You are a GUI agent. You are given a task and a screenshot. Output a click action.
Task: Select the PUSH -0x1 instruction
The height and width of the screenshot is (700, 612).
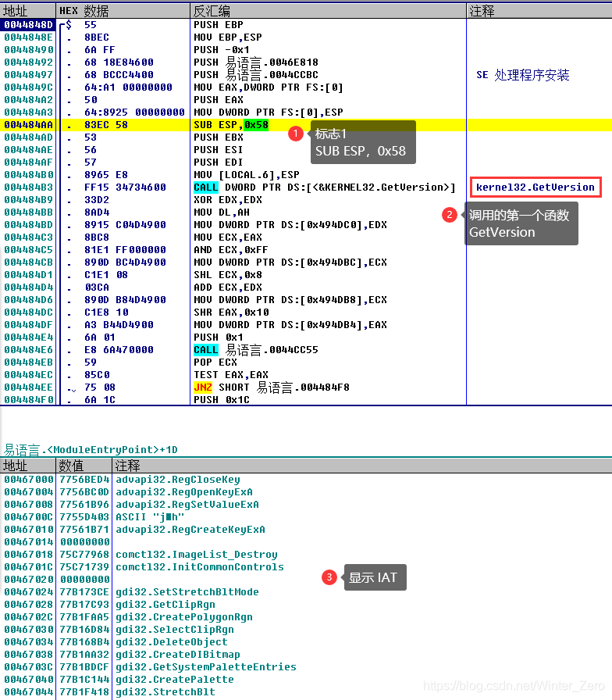click(x=222, y=50)
